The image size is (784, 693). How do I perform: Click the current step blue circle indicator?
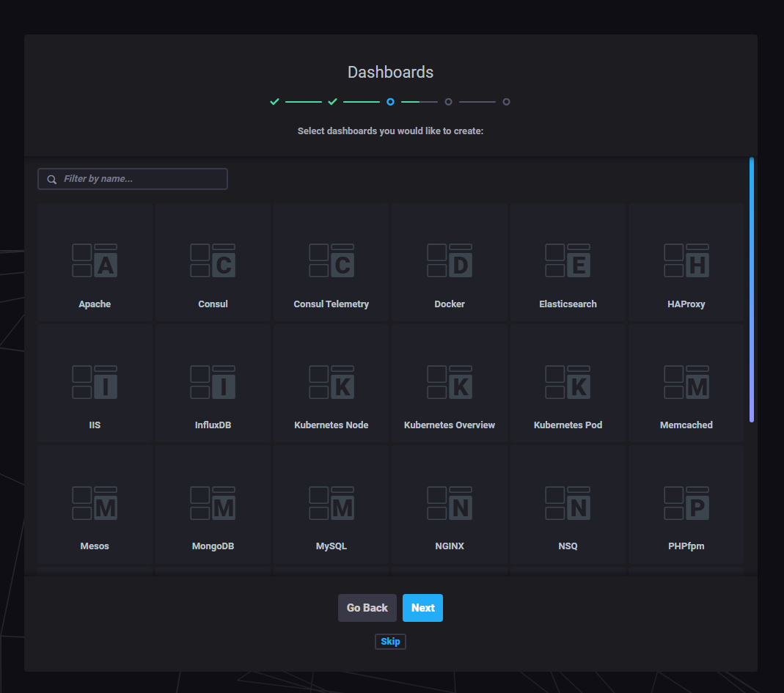pyautogui.click(x=390, y=101)
